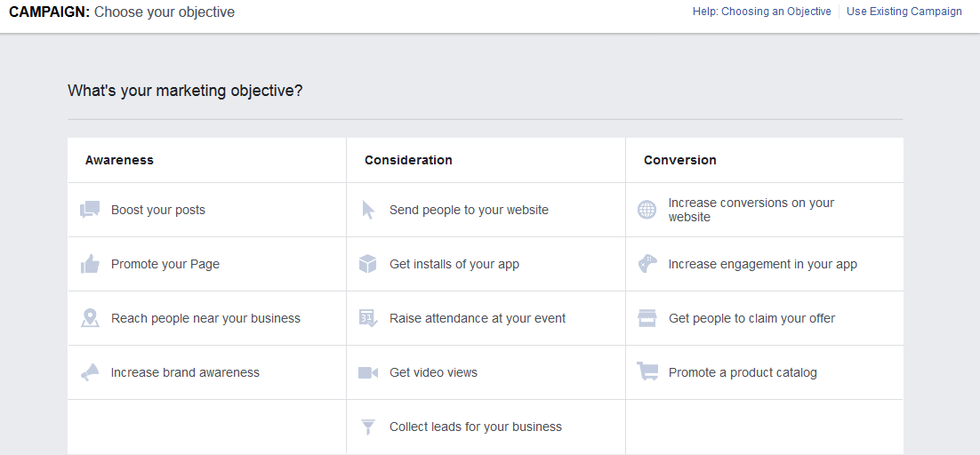The width and height of the screenshot is (980, 455).
Task: Click the speech bubble icon for Boost your posts
Action: pos(90,210)
